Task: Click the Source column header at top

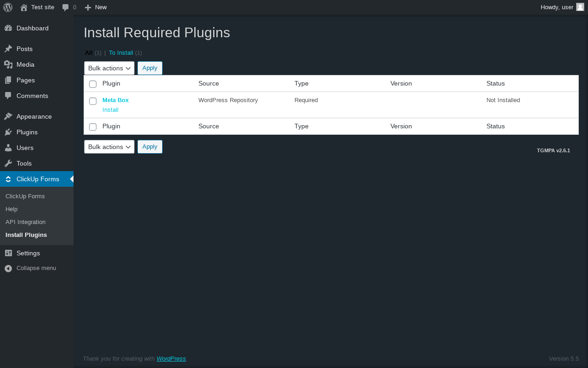Action: click(x=209, y=84)
